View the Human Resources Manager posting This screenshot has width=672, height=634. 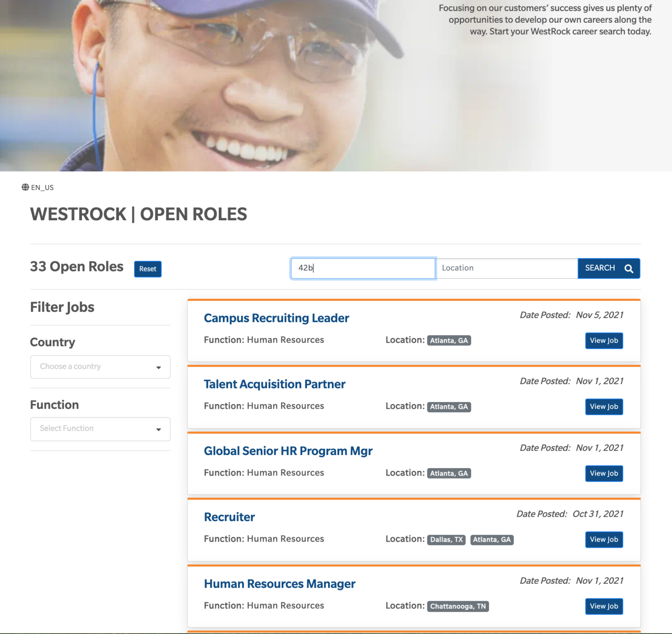click(x=280, y=584)
